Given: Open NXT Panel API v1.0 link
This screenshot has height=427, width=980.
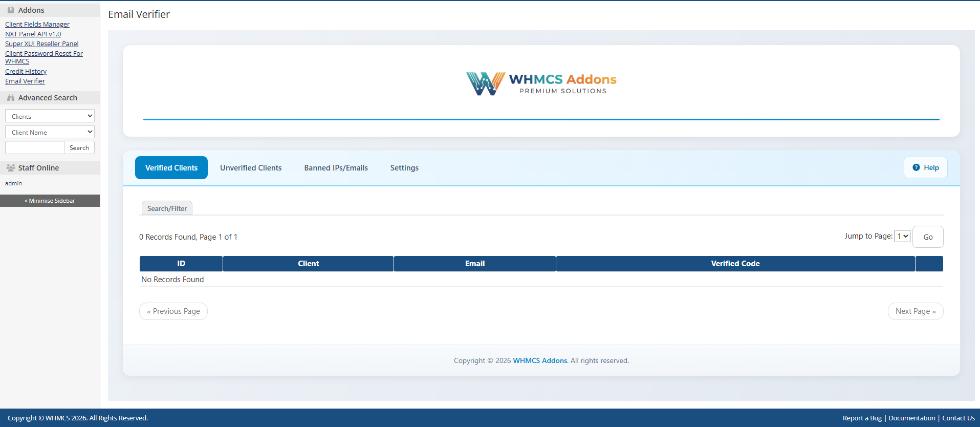Looking at the screenshot, I should (x=33, y=34).
